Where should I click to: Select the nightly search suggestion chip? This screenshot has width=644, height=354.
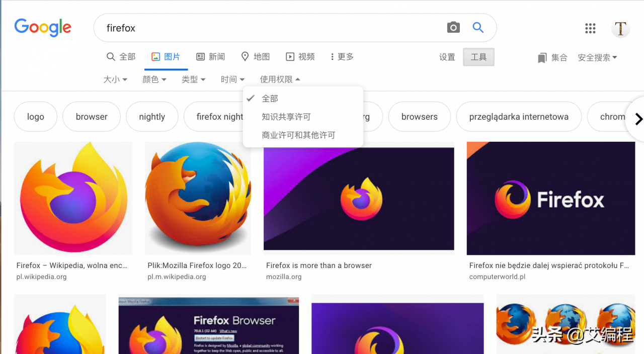tap(152, 116)
